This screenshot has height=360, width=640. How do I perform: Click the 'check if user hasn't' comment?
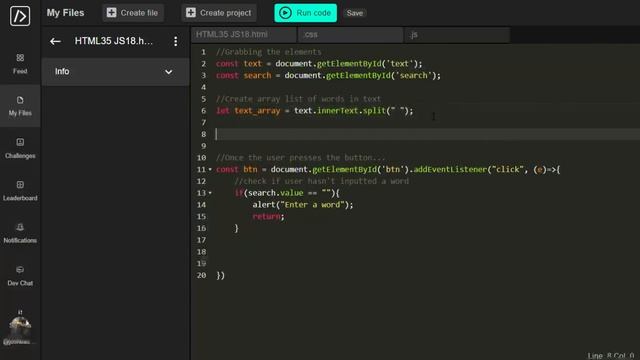coord(322,181)
